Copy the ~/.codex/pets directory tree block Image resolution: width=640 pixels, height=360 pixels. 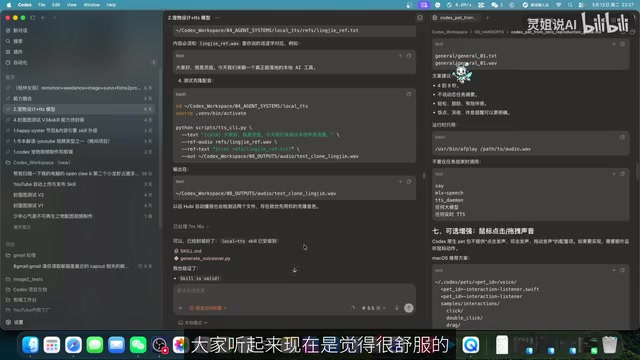click(622, 270)
